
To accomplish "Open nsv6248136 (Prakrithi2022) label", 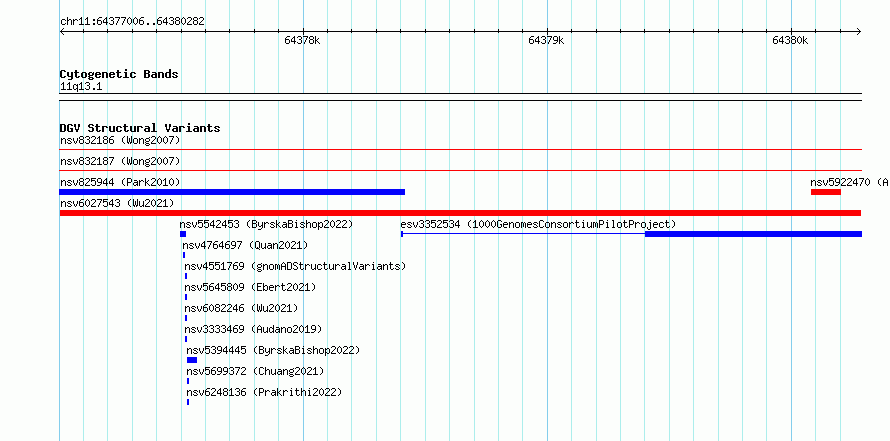I will click(265, 392).
